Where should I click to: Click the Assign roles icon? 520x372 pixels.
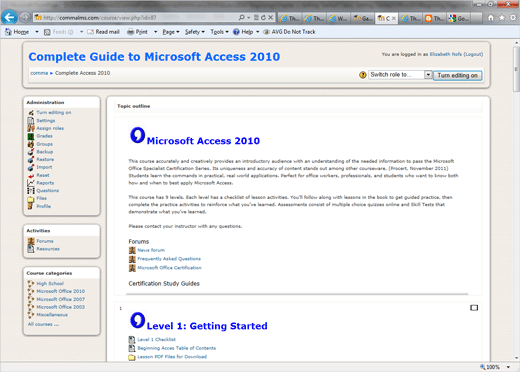point(31,128)
